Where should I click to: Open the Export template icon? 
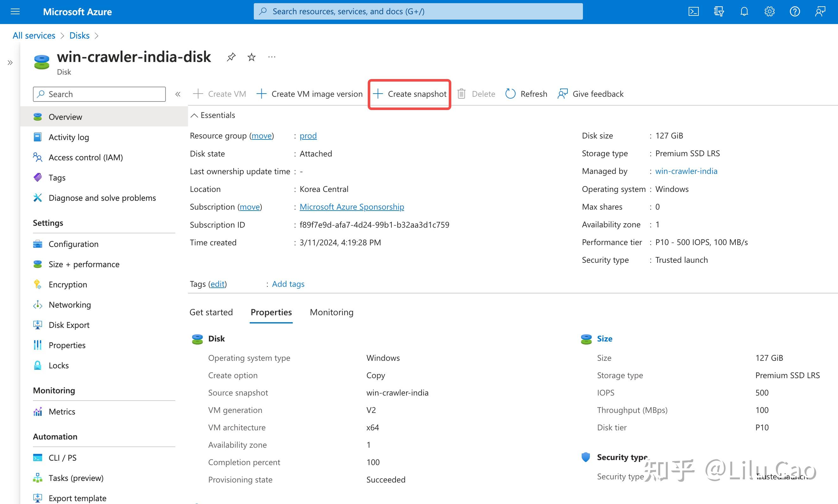tap(38, 498)
